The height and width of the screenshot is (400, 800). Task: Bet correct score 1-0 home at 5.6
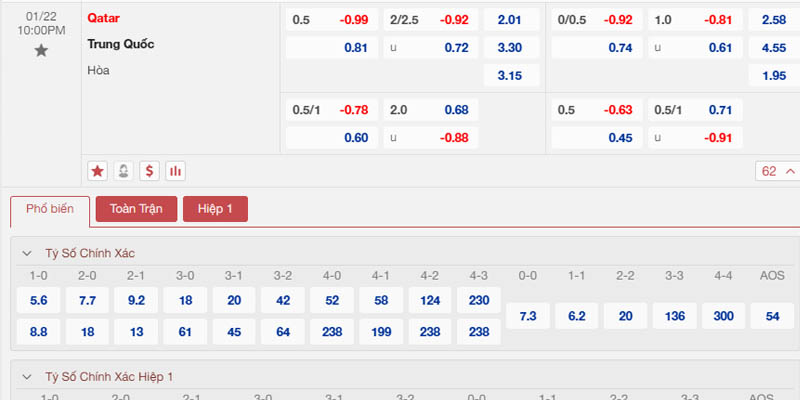38,300
